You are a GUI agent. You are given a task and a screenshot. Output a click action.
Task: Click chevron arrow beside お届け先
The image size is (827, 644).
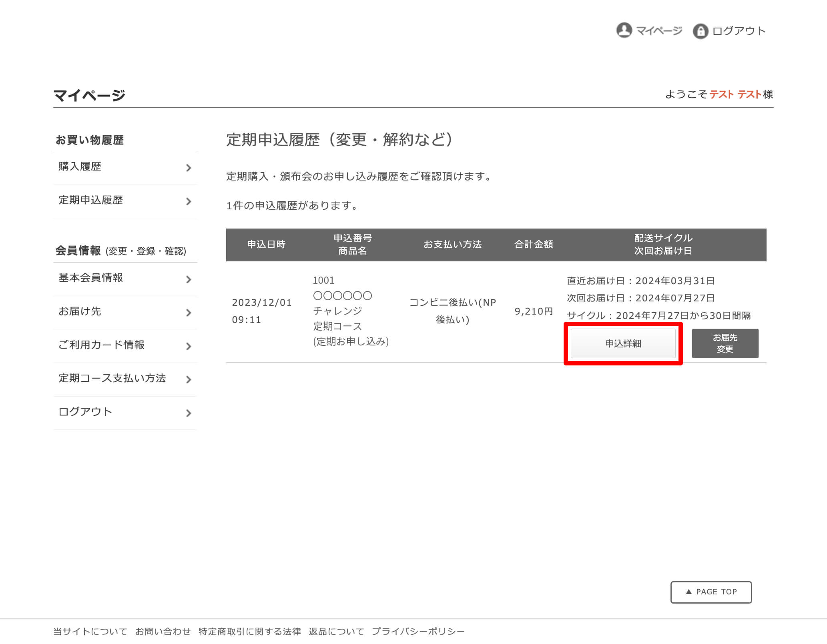[x=189, y=313]
